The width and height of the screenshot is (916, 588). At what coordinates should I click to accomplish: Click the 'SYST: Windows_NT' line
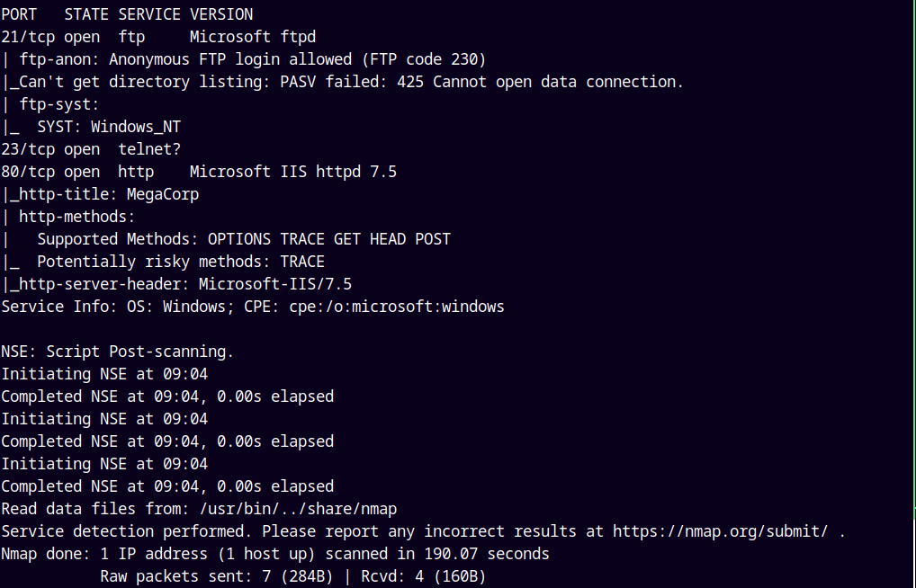[x=108, y=127]
